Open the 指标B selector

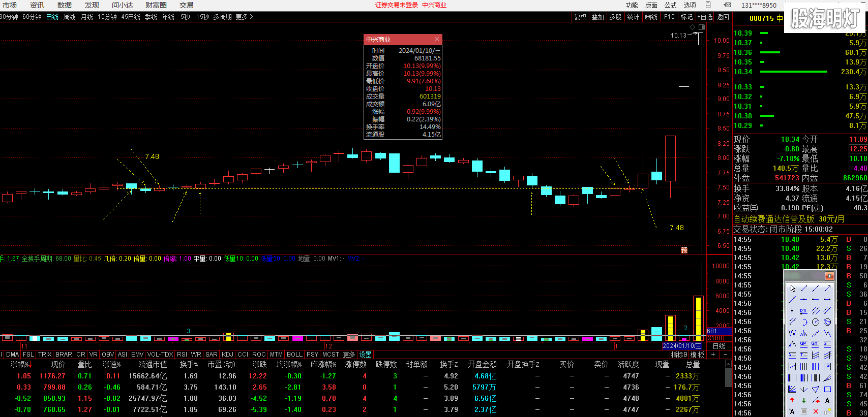click(679, 354)
